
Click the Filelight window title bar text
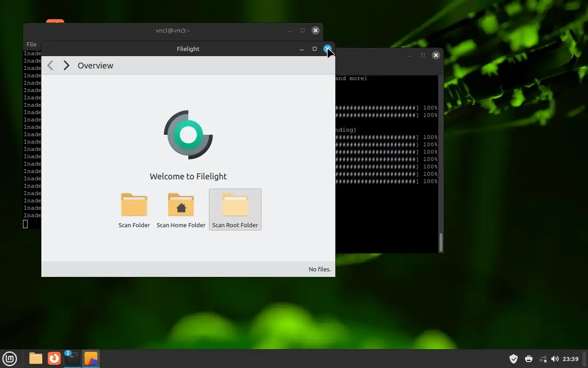point(188,49)
